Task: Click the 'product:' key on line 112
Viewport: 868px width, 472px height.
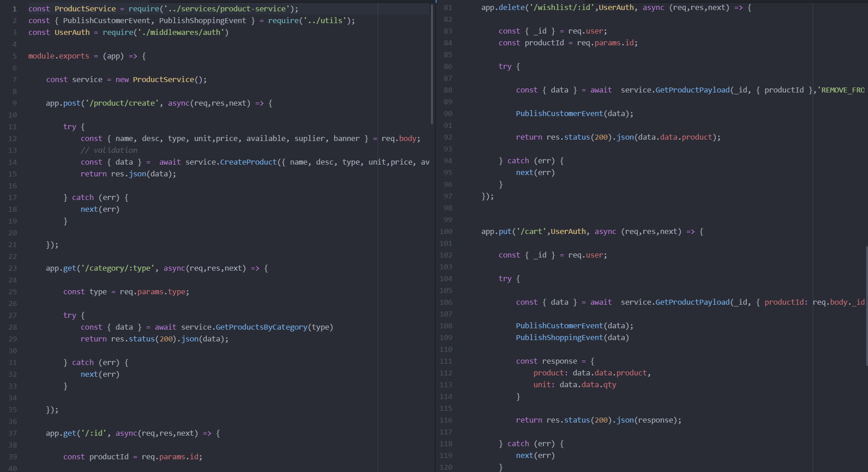Action: point(551,373)
